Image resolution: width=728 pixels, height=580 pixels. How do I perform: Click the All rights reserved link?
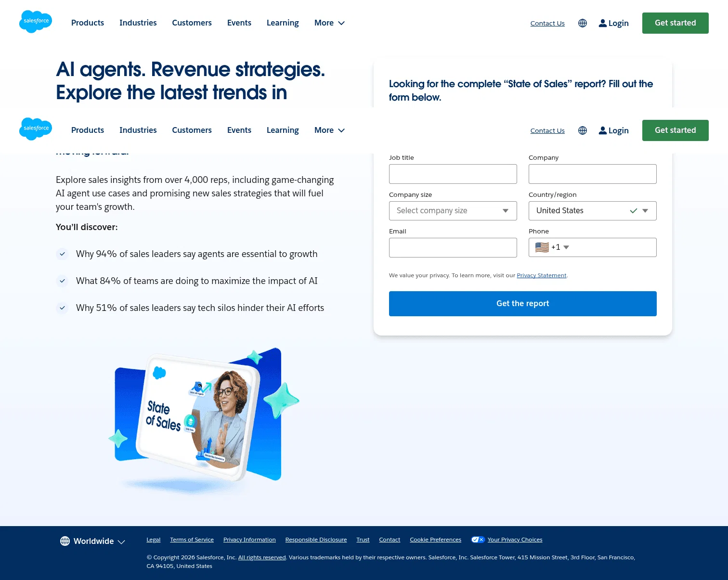[262, 557]
